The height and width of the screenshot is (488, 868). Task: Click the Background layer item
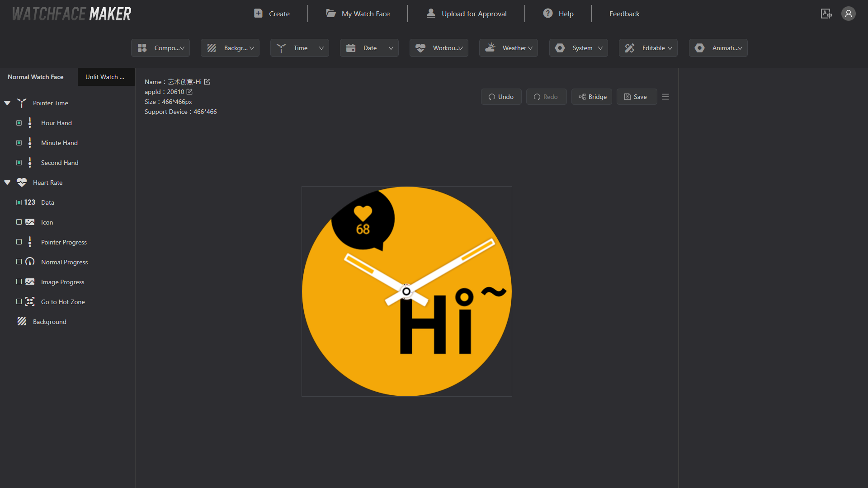[x=50, y=321]
